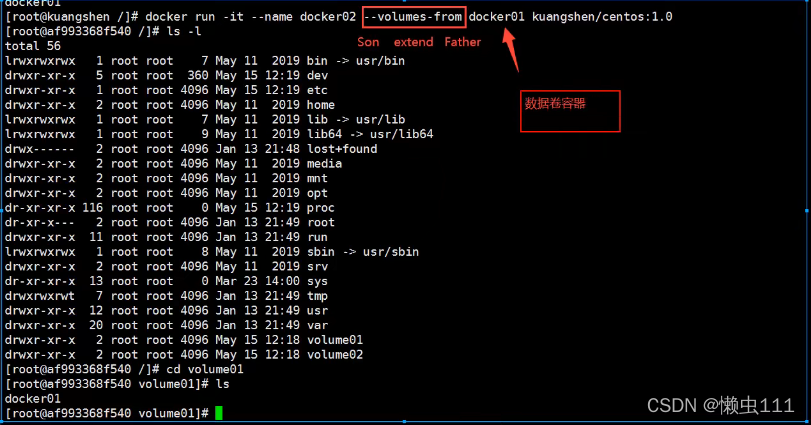This screenshot has height=425, width=811.
Task: Click the 'ls -l' command text
Action: [x=184, y=32]
